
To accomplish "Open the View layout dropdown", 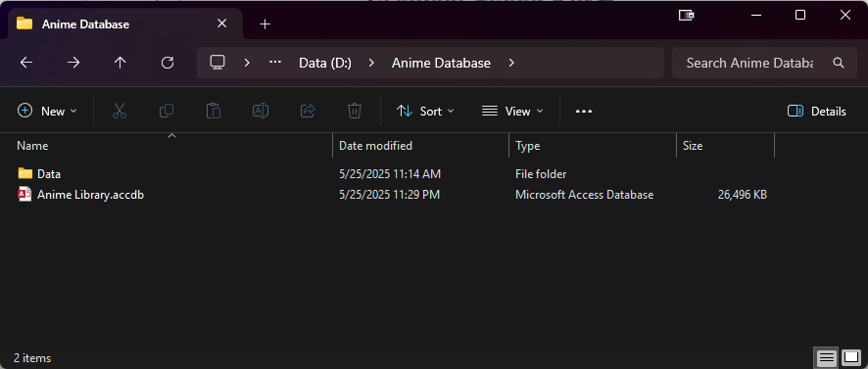I will pos(512,112).
